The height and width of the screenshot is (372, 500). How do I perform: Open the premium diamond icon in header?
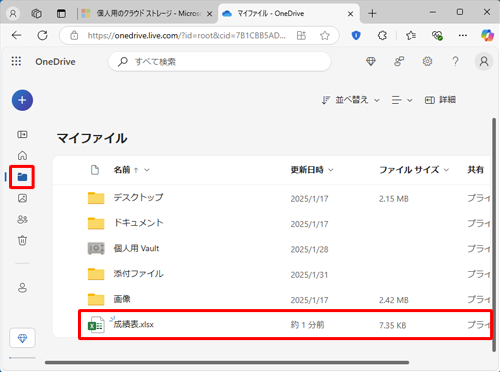point(371,61)
